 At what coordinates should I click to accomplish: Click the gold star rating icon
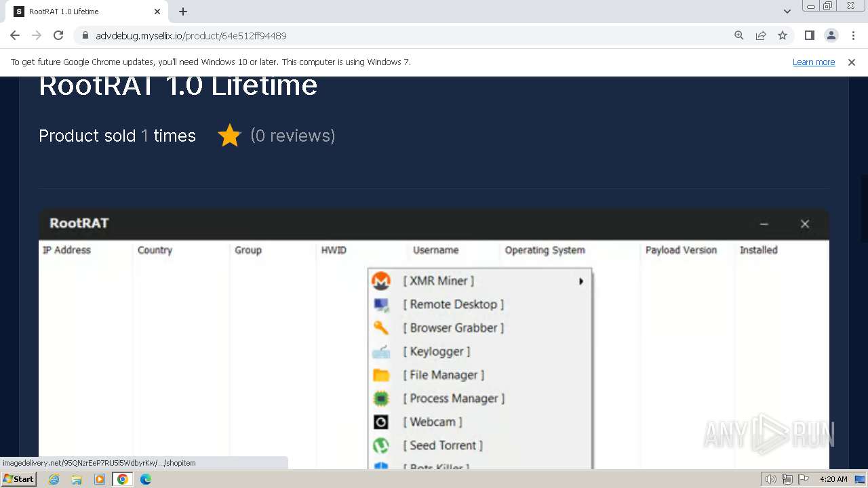tap(230, 136)
